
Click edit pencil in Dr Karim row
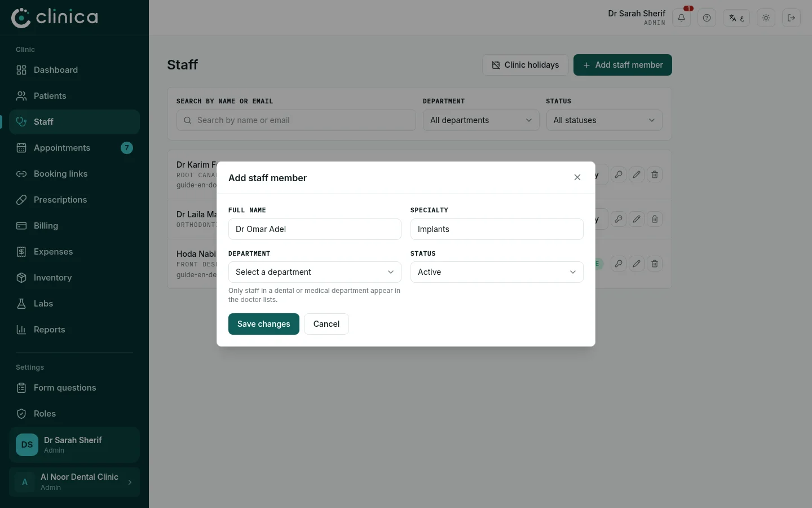coord(637,174)
